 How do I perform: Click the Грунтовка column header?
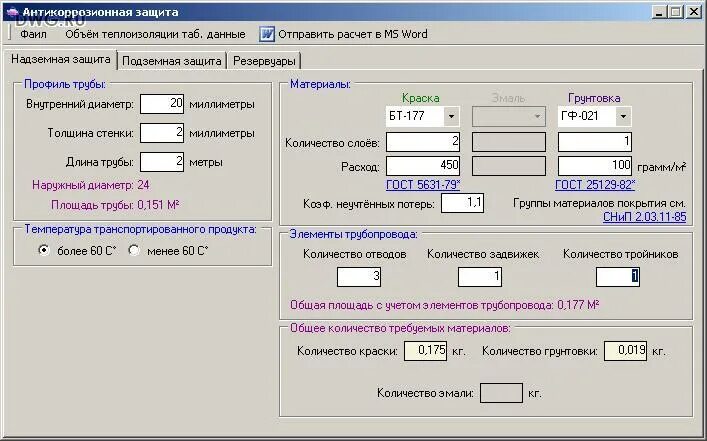pos(594,98)
